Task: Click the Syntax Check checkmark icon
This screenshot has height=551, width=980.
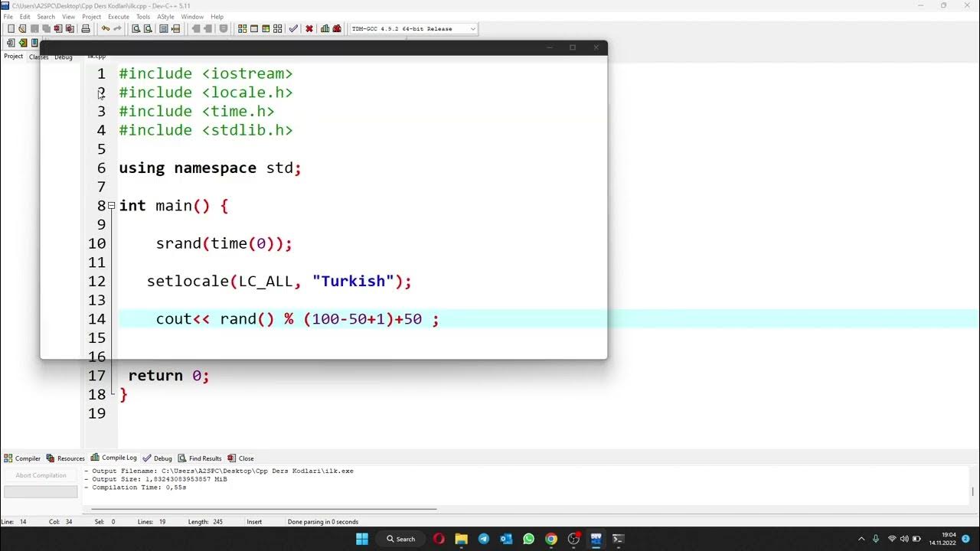Action: [x=293, y=28]
